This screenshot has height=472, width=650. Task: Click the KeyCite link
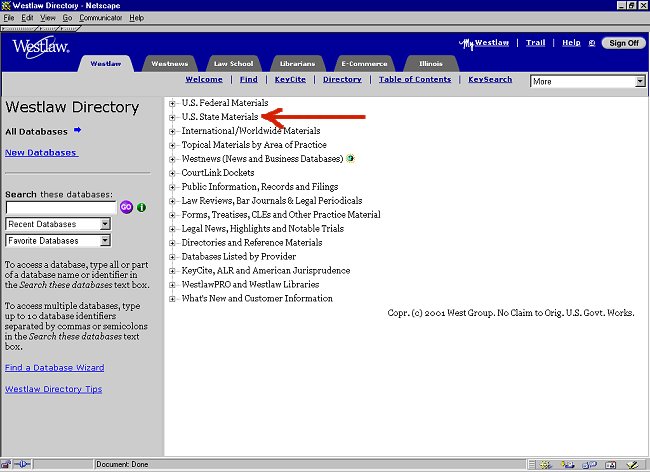click(x=290, y=79)
